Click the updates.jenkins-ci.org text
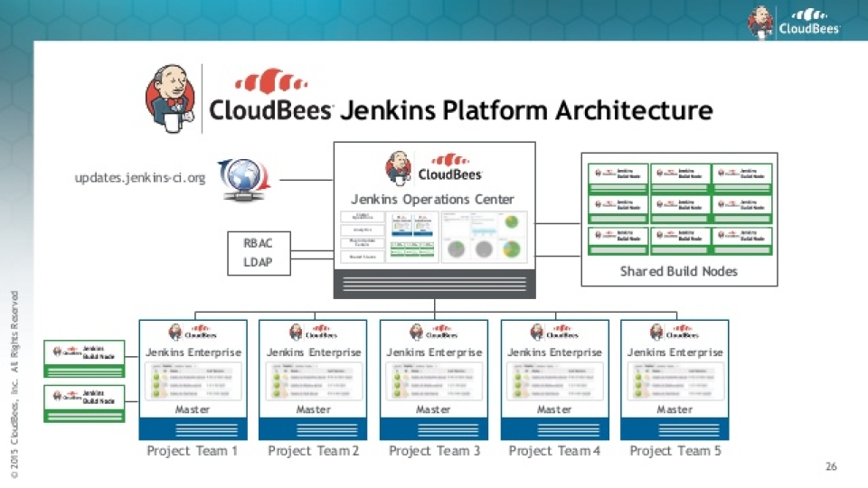The image size is (868, 488). 139,177
